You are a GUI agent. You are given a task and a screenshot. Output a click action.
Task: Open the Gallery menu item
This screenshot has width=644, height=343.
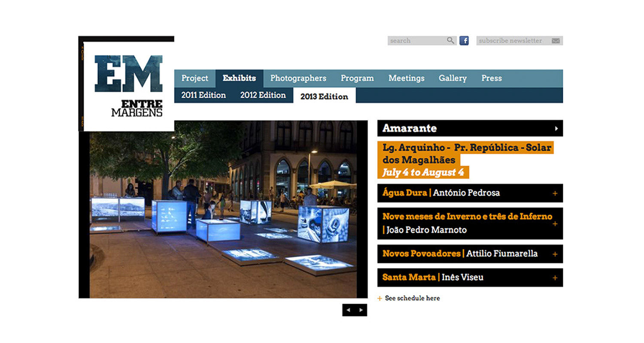tap(453, 78)
